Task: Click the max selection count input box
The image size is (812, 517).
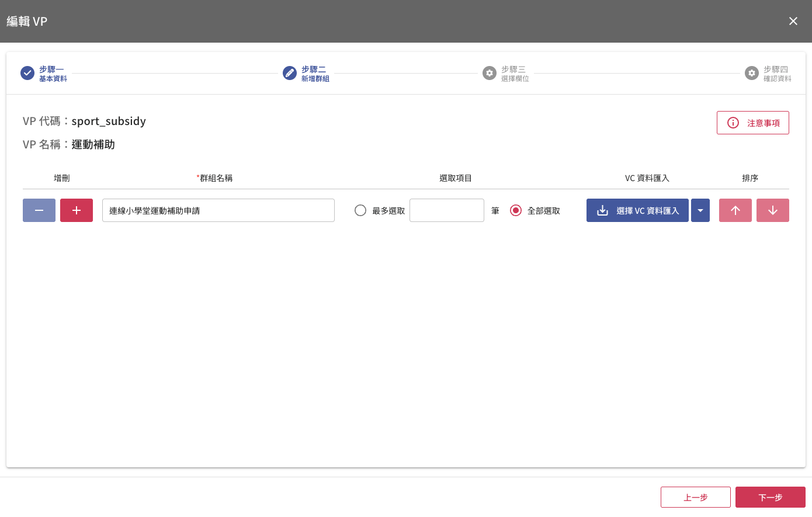Action: coord(446,210)
